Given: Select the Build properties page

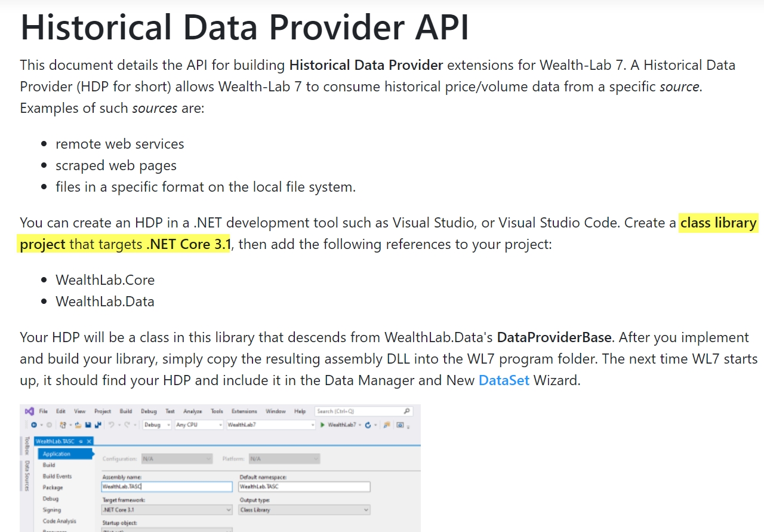Looking at the screenshot, I should tap(49, 465).
